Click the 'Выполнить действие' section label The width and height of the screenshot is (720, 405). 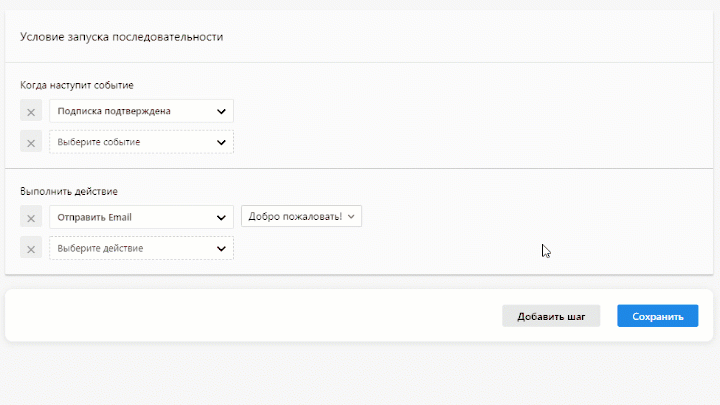69,191
